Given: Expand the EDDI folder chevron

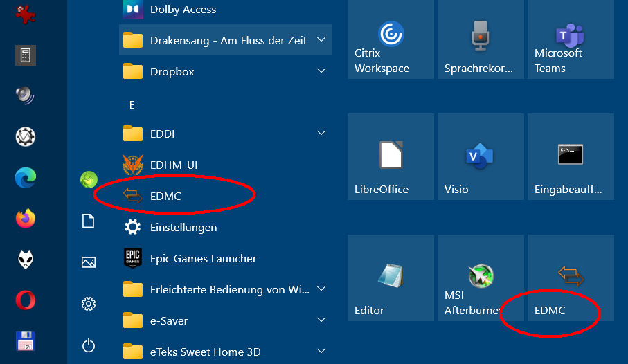Looking at the screenshot, I should [321, 133].
